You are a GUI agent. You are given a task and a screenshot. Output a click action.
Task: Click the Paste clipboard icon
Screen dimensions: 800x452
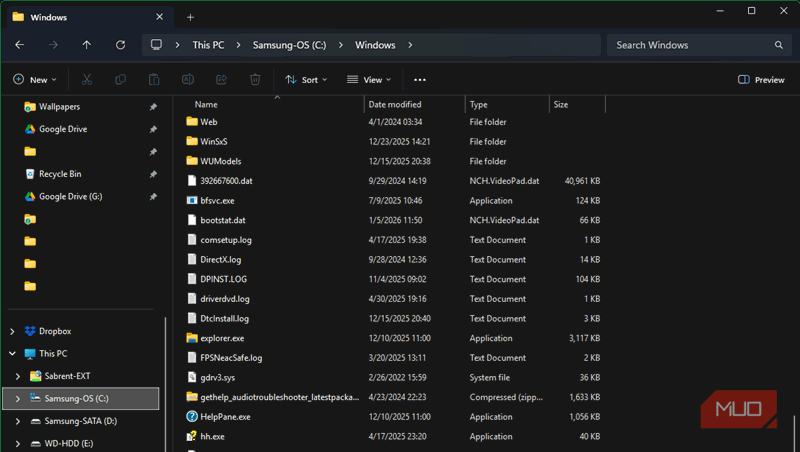[x=154, y=80]
